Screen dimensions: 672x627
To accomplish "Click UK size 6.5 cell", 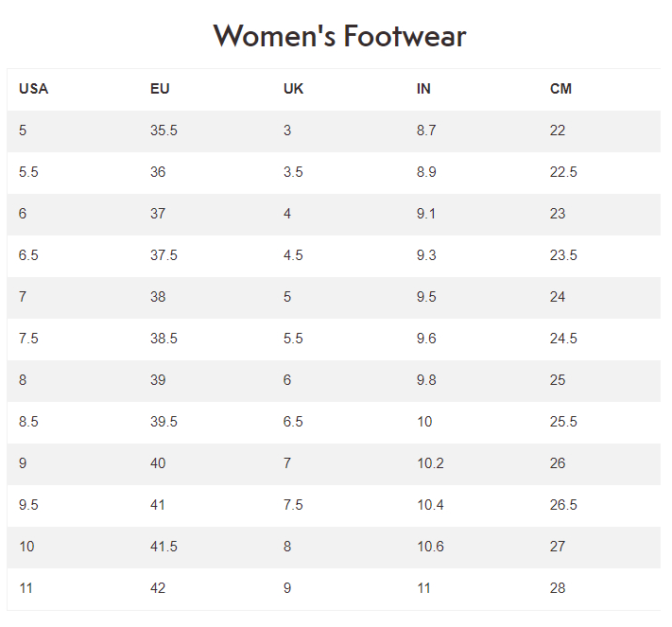I will (x=293, y=422).
